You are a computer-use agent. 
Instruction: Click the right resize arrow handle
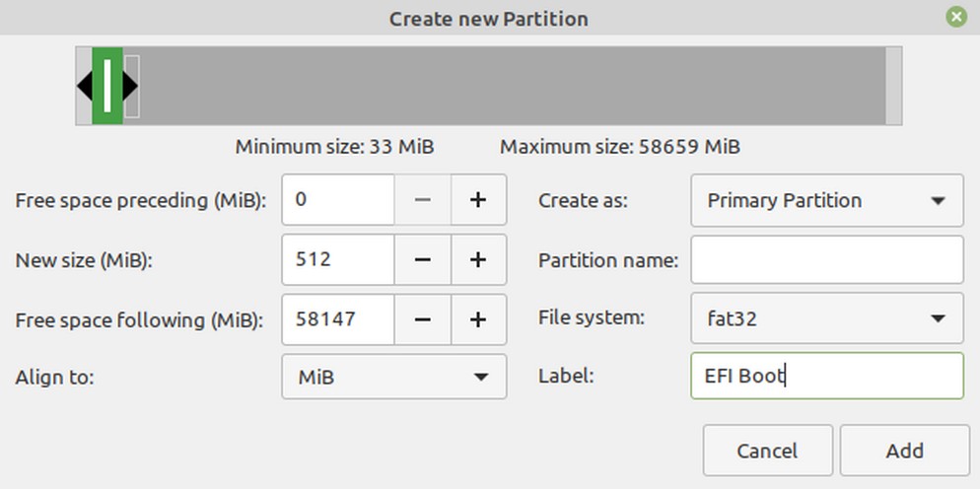(130, 86)
